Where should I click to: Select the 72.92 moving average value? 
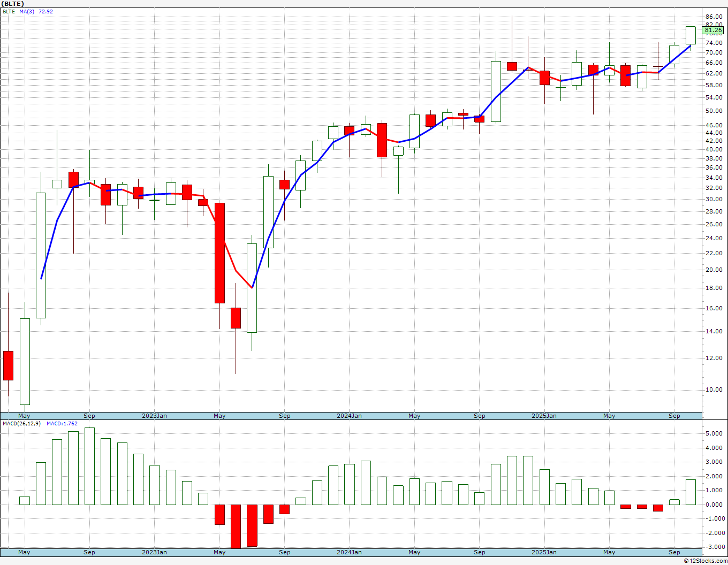(x=46, y=11)
